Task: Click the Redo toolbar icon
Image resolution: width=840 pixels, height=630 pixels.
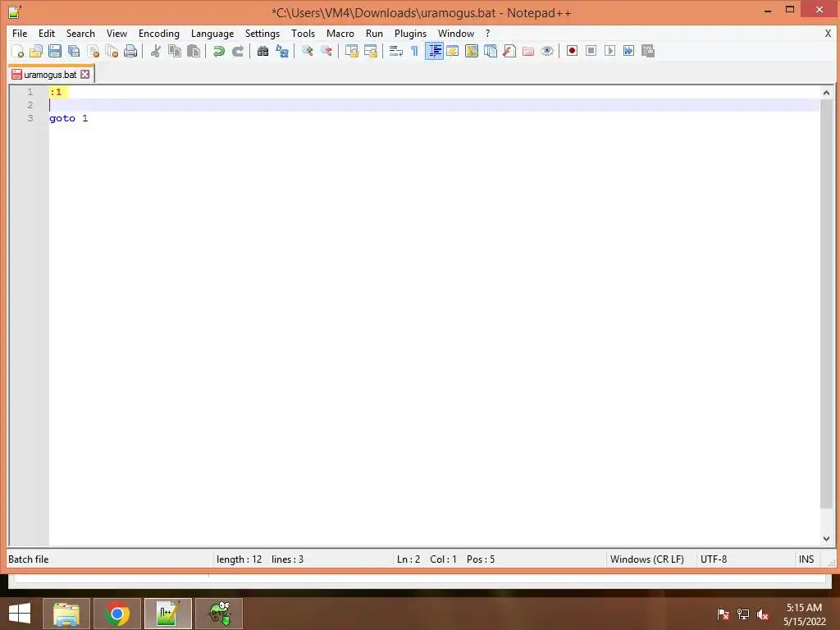Action: 237,51
